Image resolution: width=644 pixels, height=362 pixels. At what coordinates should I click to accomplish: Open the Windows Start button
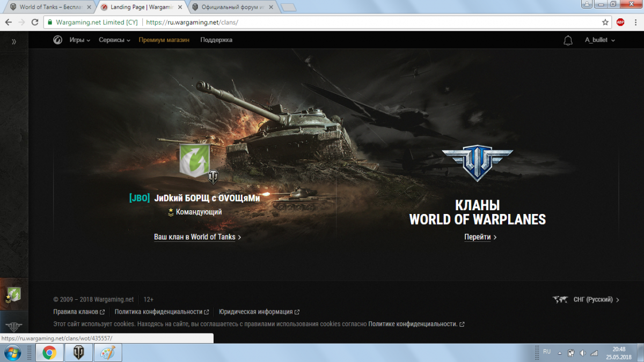(12, 353)
